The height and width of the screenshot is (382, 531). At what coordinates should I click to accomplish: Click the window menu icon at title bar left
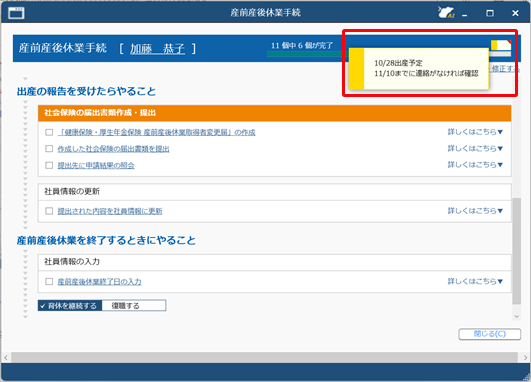tap(16, 13)
